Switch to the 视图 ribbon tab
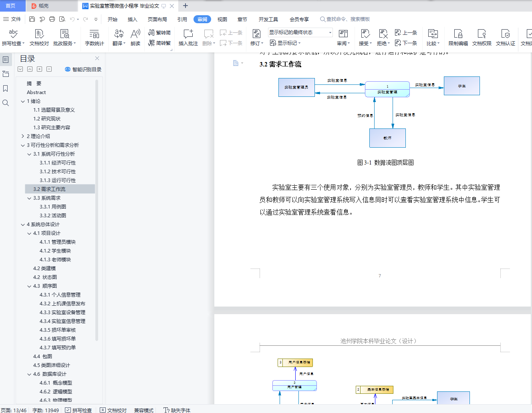Image resolution: width=532 pixels, height=413 pixels. [x=222, y=19]
